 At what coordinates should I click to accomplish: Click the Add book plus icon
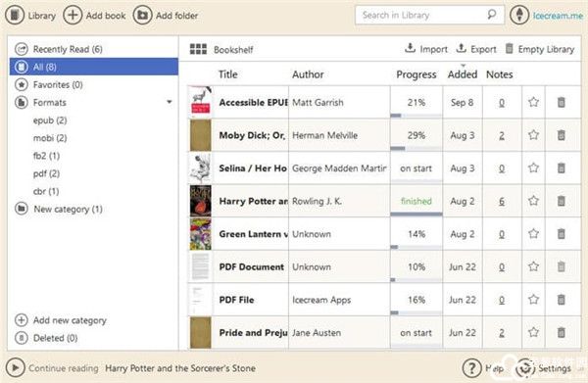point(73,15)
